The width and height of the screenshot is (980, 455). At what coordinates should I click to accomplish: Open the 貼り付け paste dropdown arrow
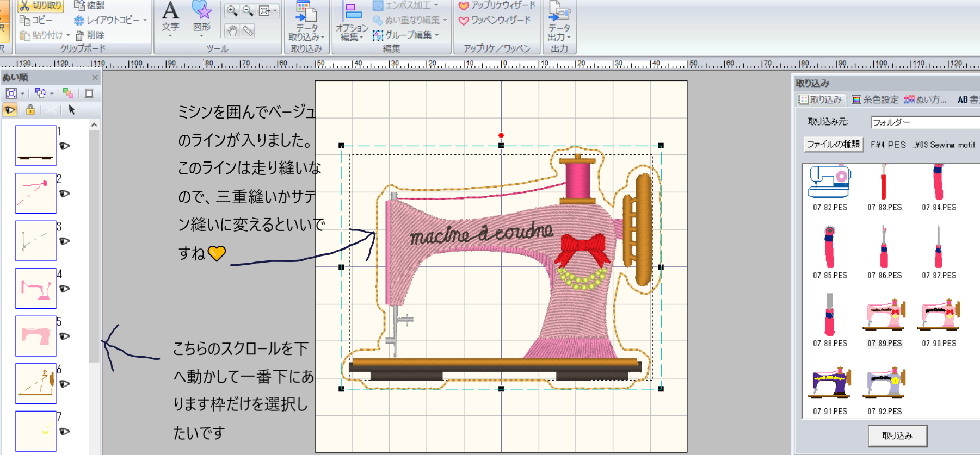point(68,35)
